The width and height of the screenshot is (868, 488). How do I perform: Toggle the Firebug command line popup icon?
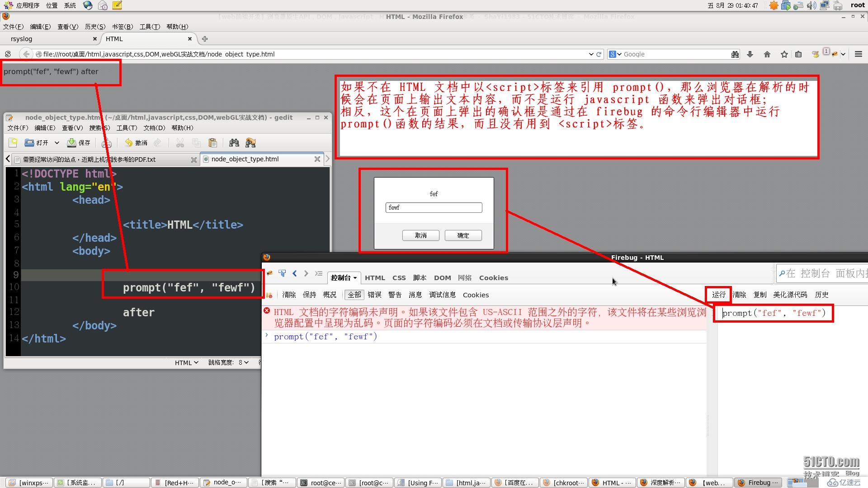tap(319, 273)
